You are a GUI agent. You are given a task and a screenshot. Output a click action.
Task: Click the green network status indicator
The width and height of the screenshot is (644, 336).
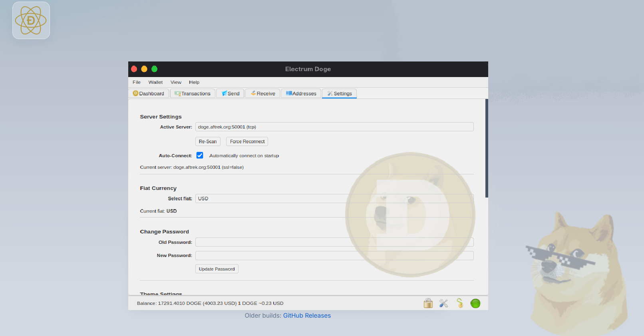475,303
